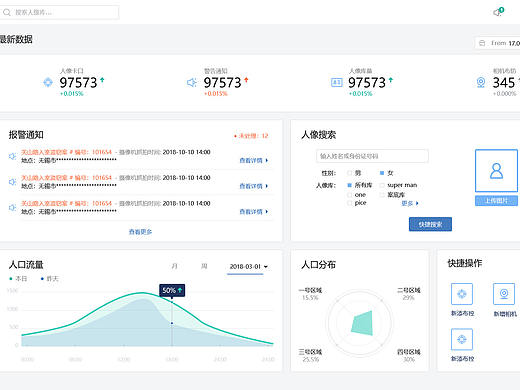Click the blue 快捷搜索 button
Viewport: 520px width, 390px height.
click(430, 224)
